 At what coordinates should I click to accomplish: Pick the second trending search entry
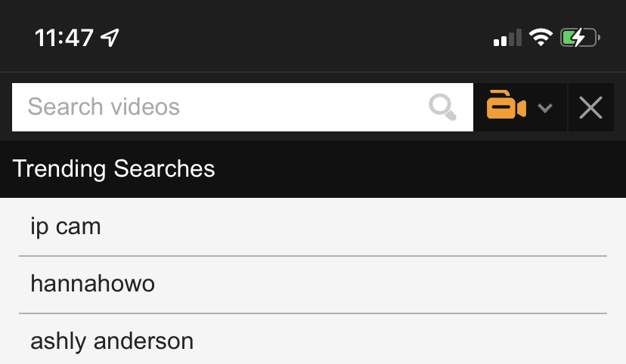[x=313, y=284]
